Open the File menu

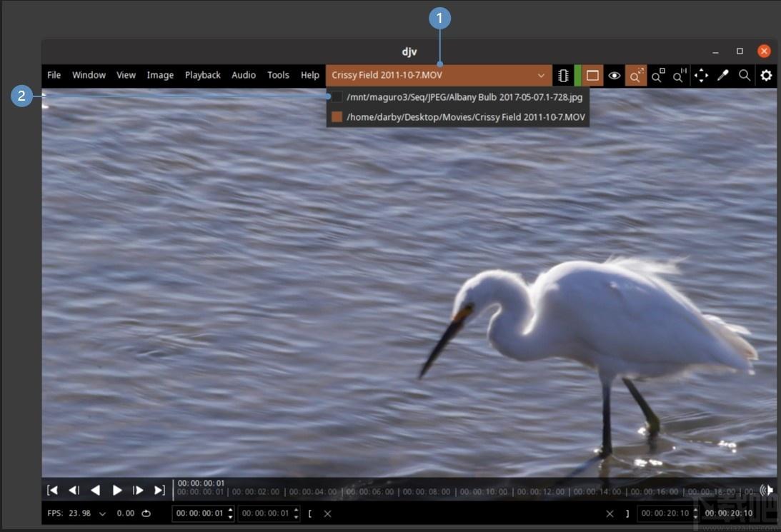pos(54,75)
